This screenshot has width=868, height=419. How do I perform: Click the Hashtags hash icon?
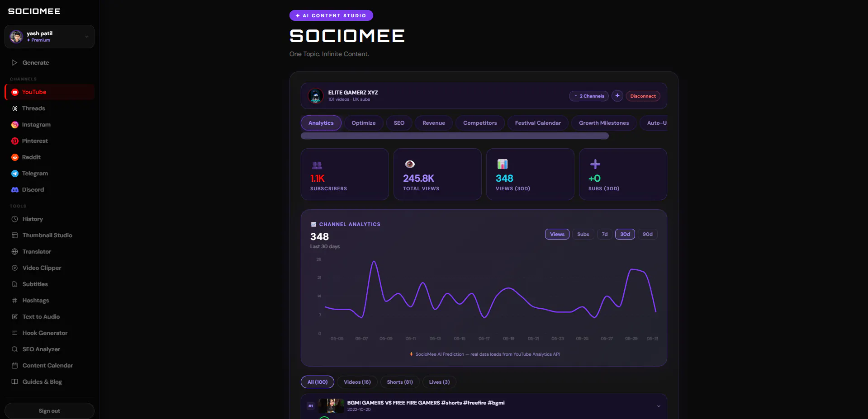pos(14,301)
